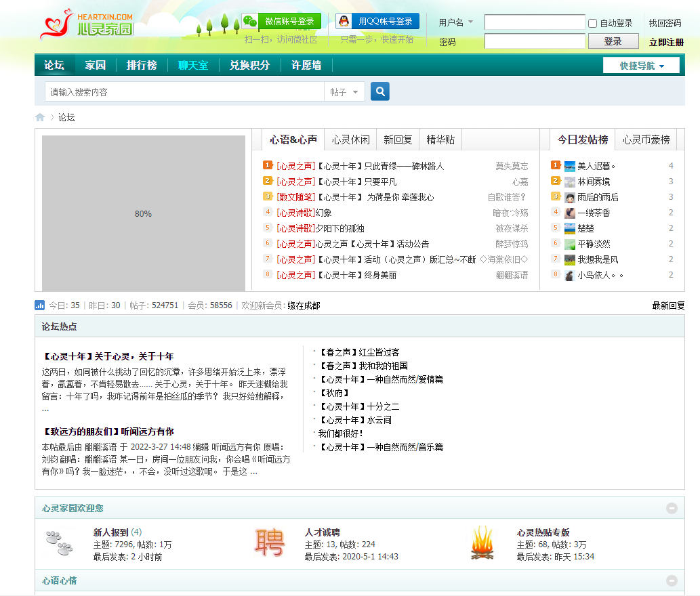This screenshot has width=700, height=596.
Task: Switch to the 心灵休闲 tab
Action: pyautogui.click(x=351, y=140)
